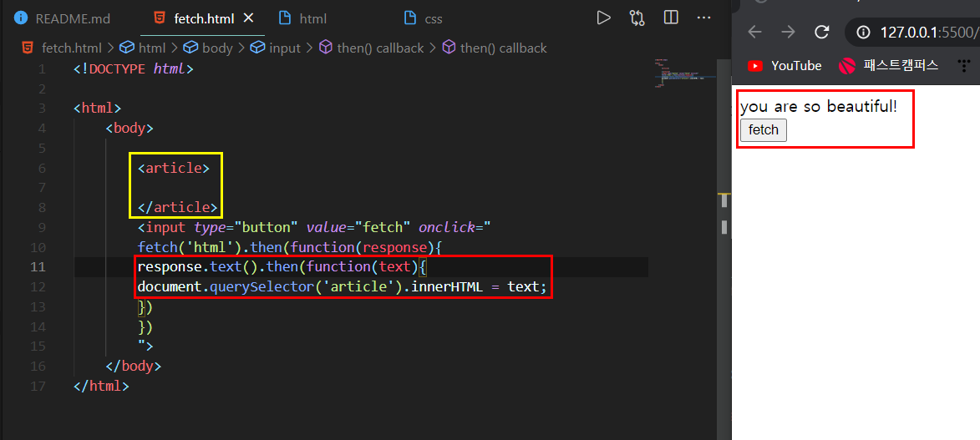The height and width of the screenshot is (440, 980).
Task: Click the opening <article> tag
Action: (174, 168)
